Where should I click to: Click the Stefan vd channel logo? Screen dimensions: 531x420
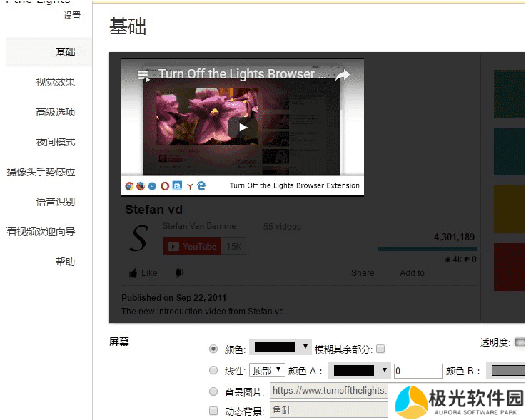coord(139,238)
